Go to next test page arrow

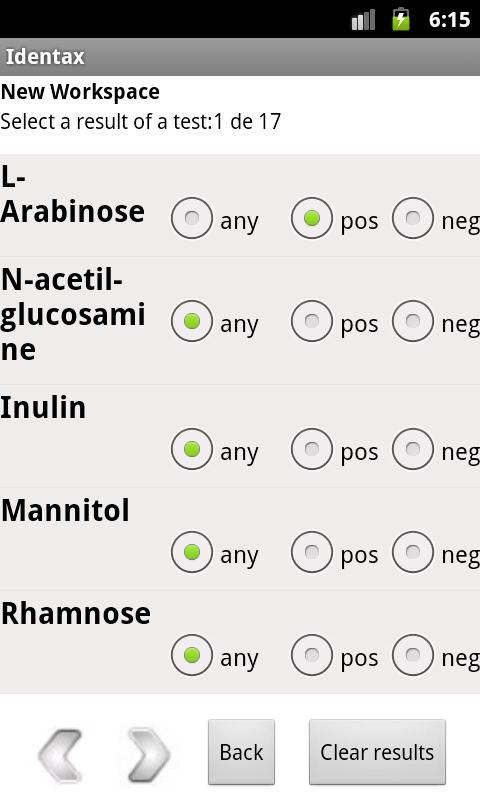(148, 755)
